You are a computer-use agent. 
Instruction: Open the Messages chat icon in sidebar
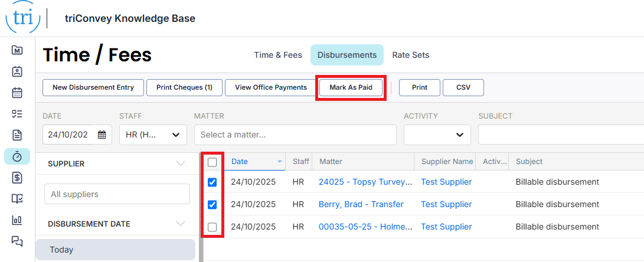point(17,241)
